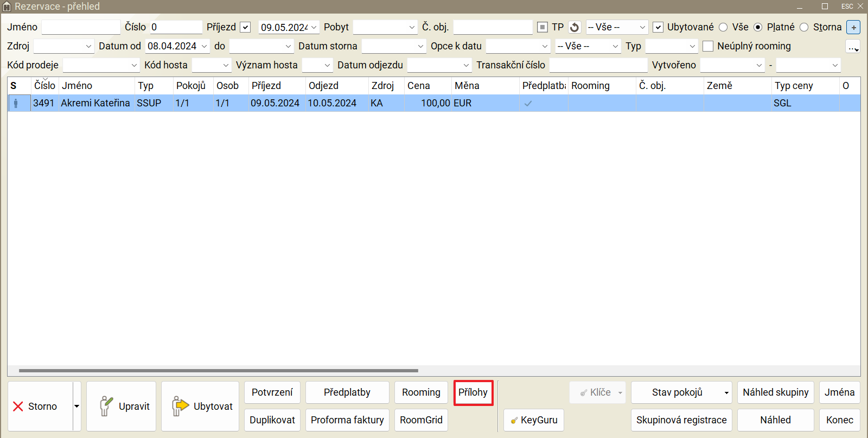Click the guest status icon in row 3491
This screenshot has height=438, width=868.
[x=16, y=103]
